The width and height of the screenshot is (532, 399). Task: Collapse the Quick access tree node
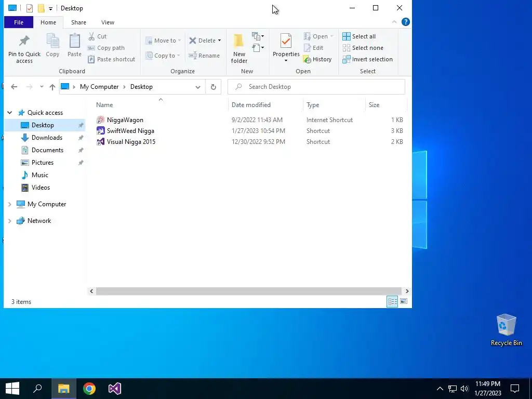click(10, 113)
